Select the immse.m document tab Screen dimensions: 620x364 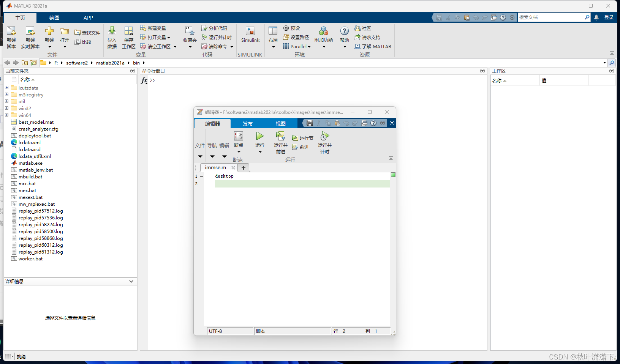coord(215,168)
